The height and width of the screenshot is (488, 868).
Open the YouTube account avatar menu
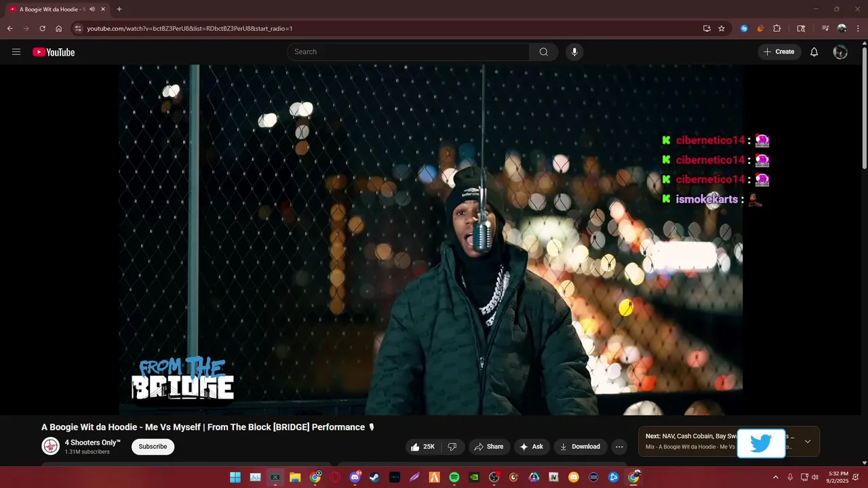click(840, 52)
